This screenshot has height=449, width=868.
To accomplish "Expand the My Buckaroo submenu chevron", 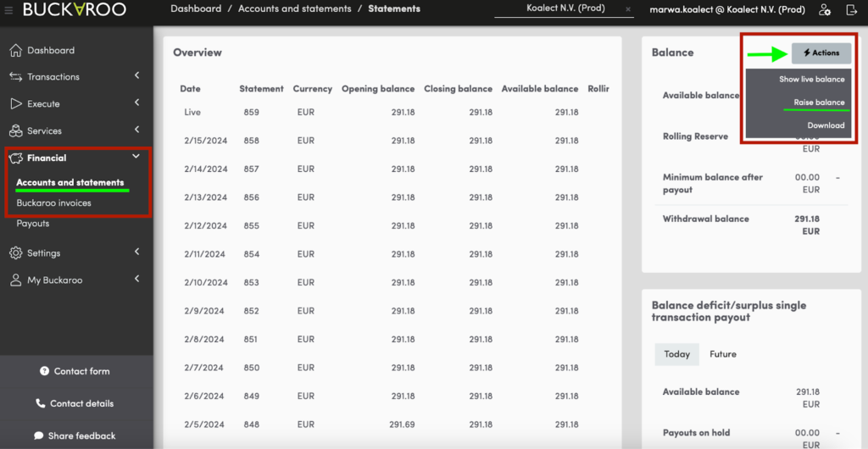I will point(136,279).
